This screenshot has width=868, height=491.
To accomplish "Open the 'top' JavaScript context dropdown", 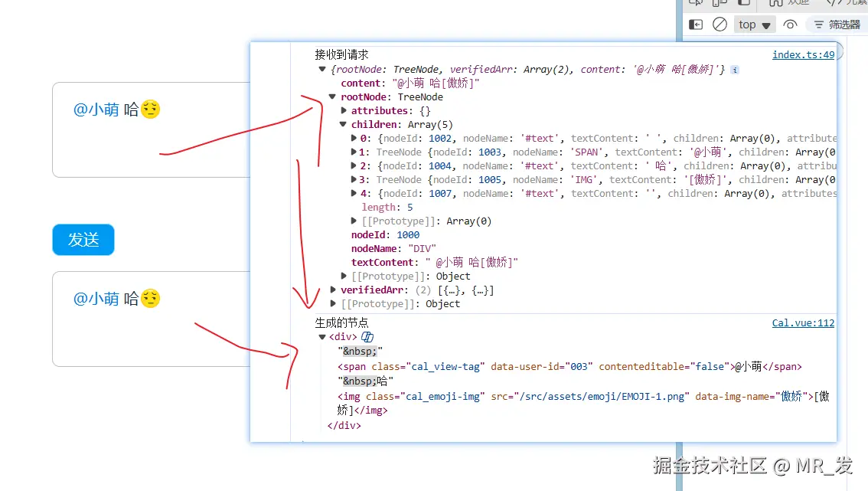I will point(754,25).
